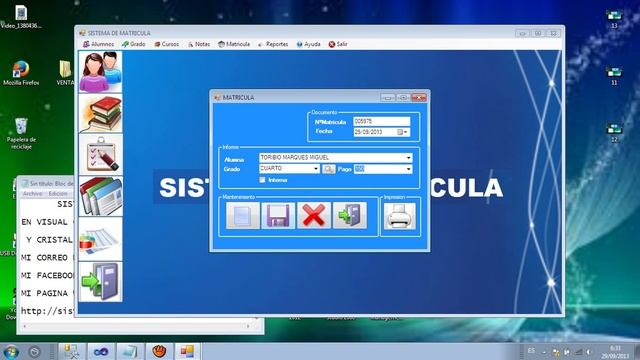Click the Windows Start orb
This screenshot has width=640, height=360.
pos(10,351)
